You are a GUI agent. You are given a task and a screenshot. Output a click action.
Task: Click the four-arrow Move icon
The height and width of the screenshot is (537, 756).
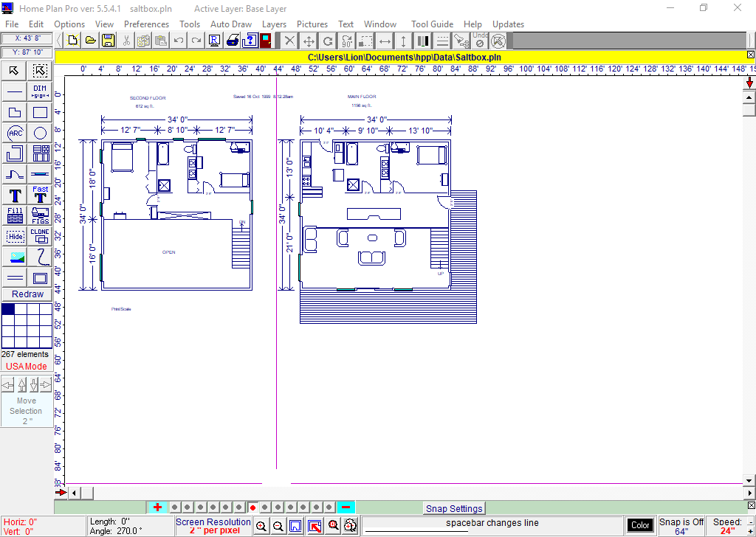(309, 41)
